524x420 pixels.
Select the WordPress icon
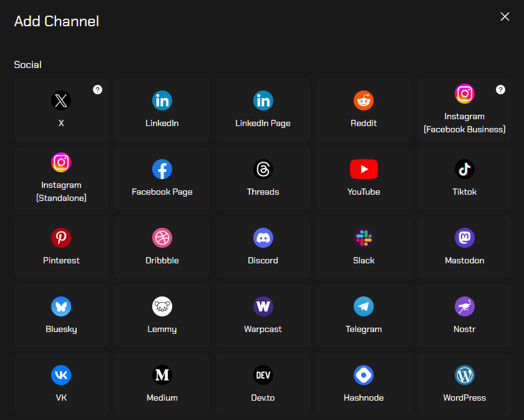point(464,375)
